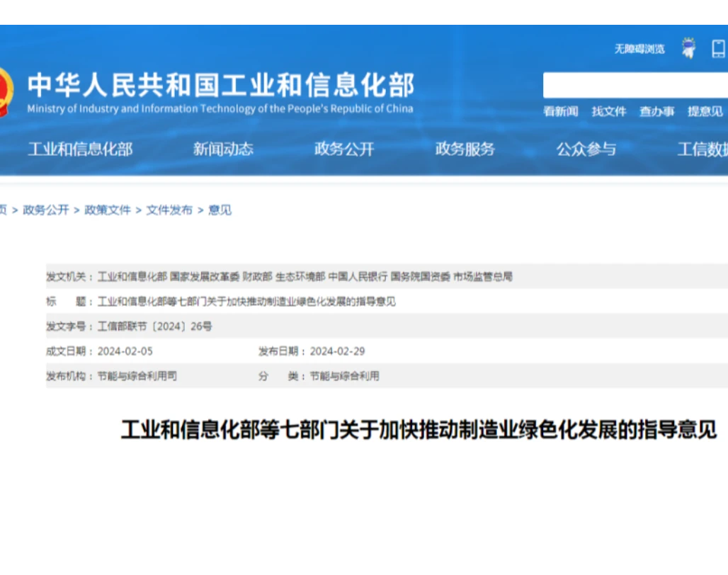Open the 公众参与 navigation menu

pos(587,149)
